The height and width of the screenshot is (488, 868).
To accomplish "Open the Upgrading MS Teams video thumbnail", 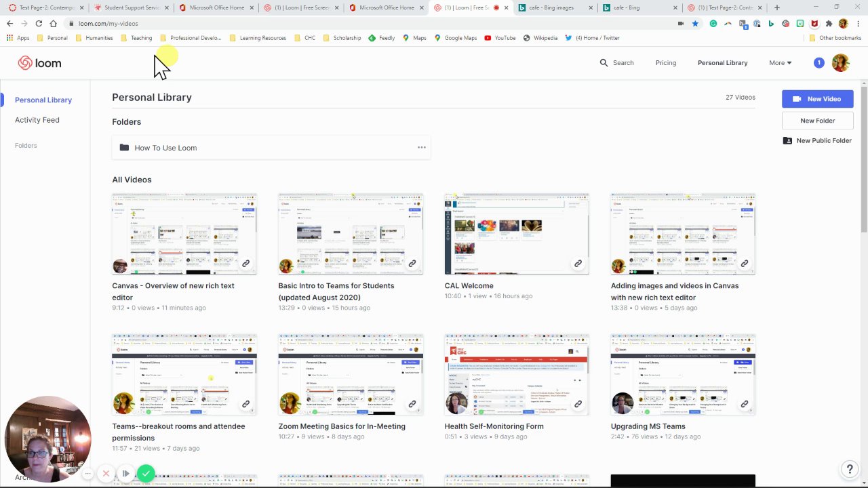I will (683, 375).
